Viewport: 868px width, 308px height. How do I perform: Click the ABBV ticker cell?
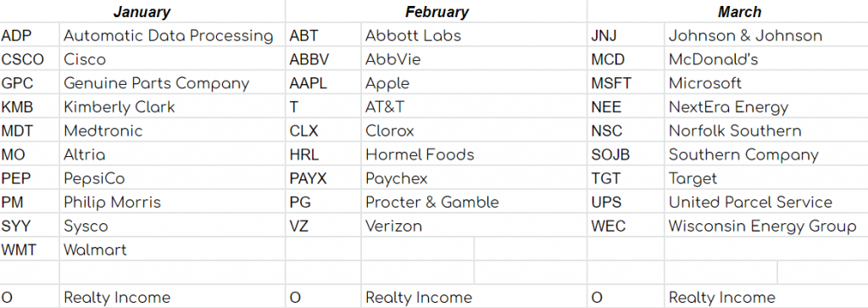[323, 59]
